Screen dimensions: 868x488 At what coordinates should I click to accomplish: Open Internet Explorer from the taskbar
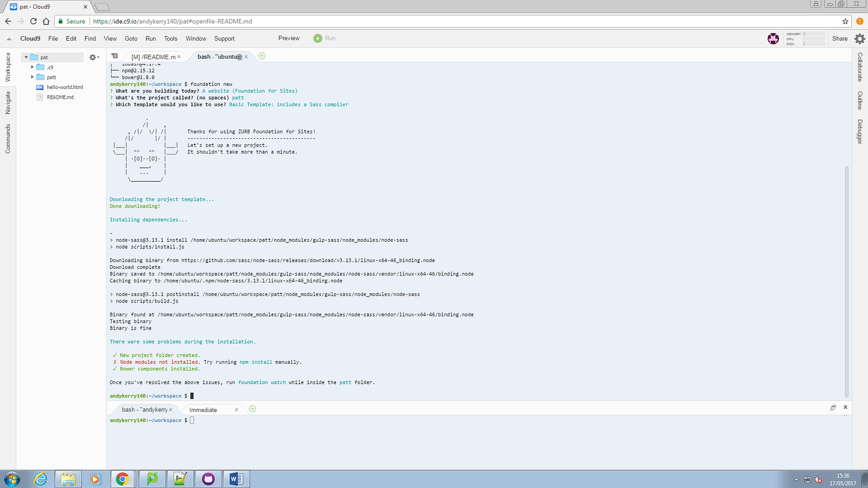[x=41, y=479]
